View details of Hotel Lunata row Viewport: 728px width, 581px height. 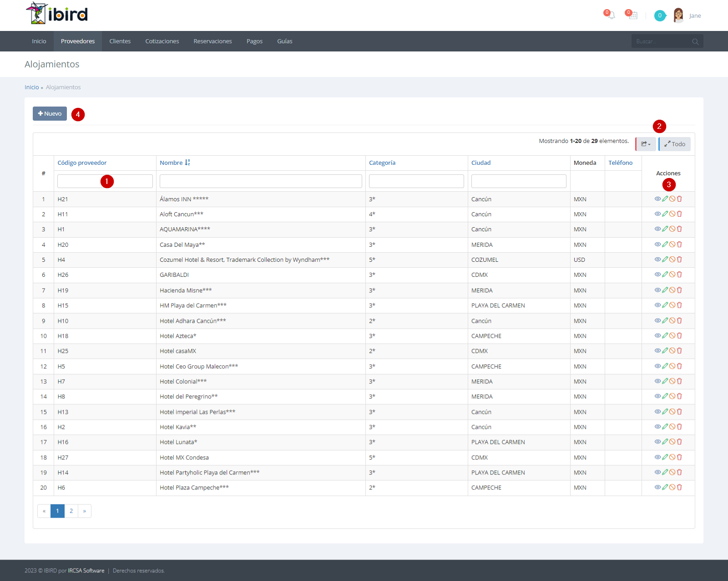(x=657, y=442)
